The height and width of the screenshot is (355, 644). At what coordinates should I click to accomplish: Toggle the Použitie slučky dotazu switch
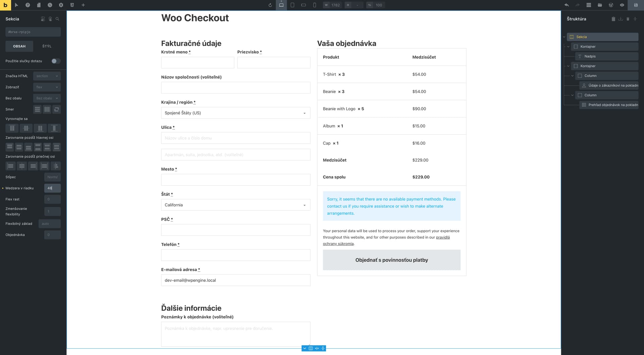click(x=56, y=61)
